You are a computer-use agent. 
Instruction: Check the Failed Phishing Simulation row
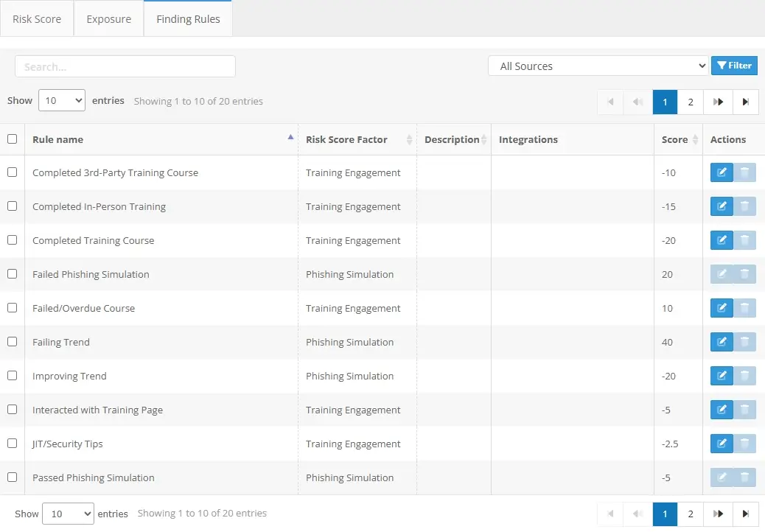coord(12,274)
